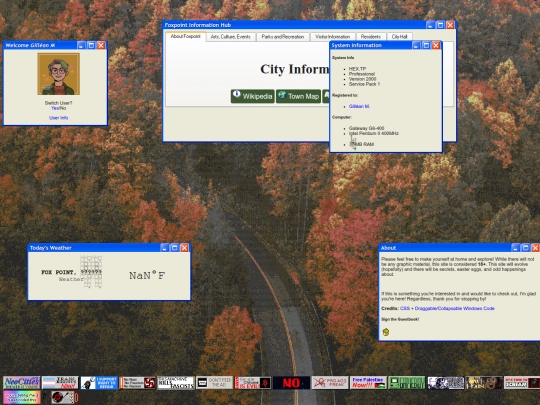Viewport: 540px width, 405px height.
Task: Open Draggable/Collapsable Windows Code link
Action: pos(455,308)
